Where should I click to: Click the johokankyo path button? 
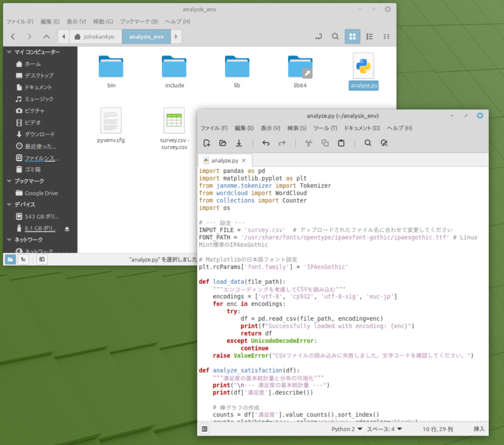95,37
